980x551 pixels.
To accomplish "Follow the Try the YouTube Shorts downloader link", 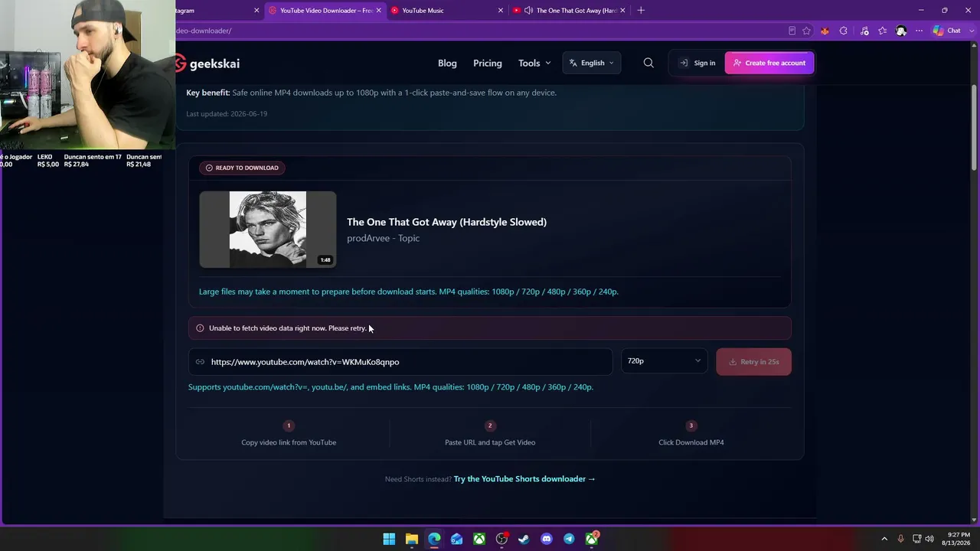I will 524,479.
